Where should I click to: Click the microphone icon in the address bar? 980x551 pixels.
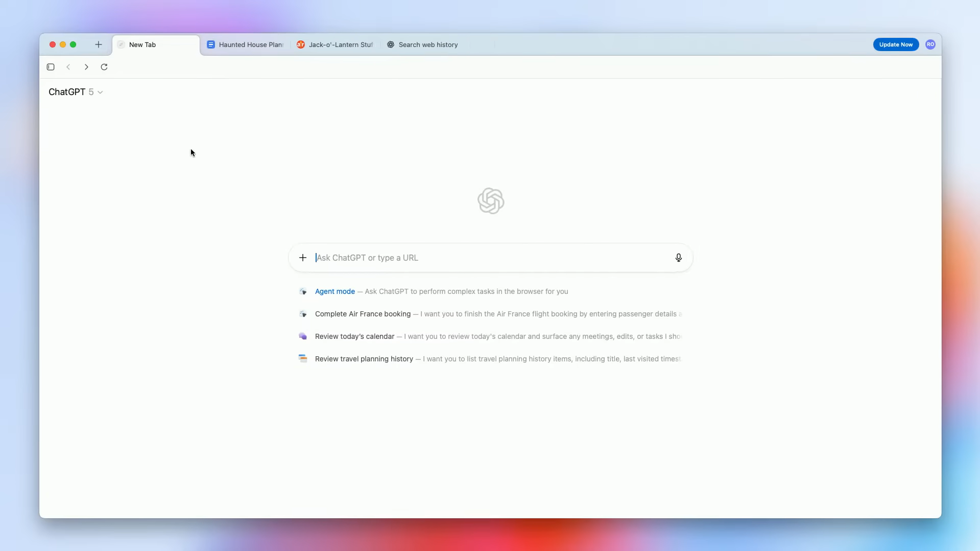678,258
